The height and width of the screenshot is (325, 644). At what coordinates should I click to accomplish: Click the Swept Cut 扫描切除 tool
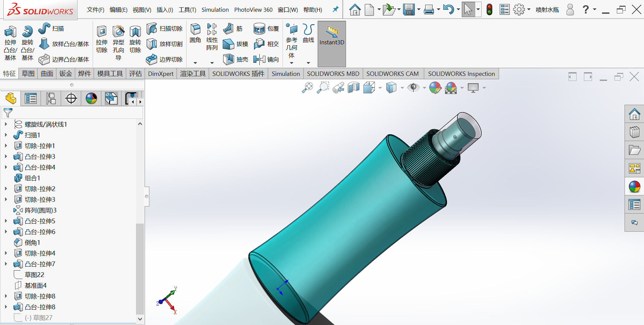[x=164, y=29]
